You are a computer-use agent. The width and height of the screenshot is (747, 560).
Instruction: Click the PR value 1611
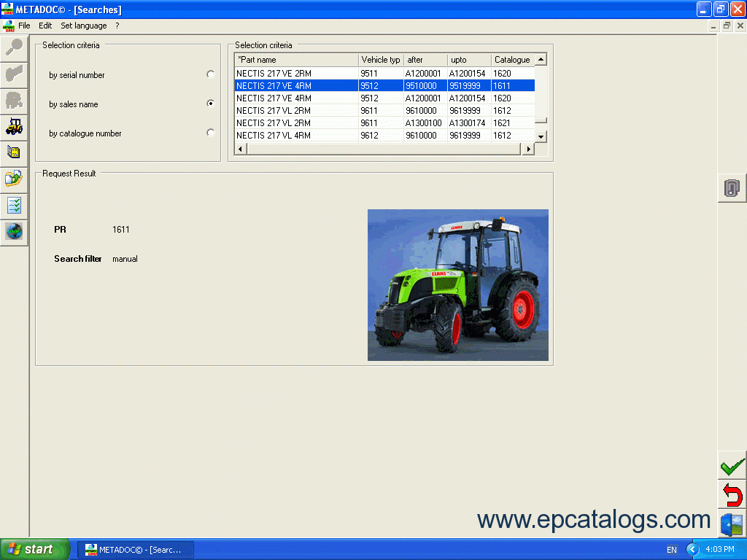[x=121, y=230]
